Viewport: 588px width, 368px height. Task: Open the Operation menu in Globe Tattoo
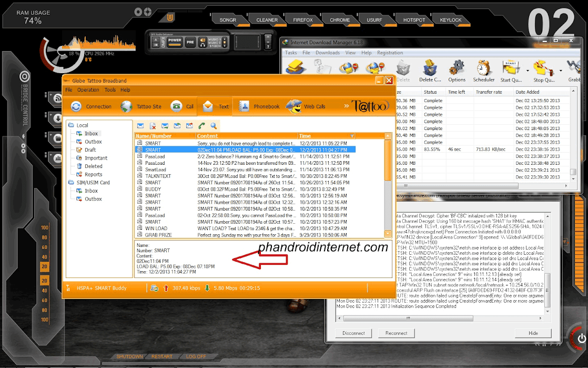[x=88, y=90]
